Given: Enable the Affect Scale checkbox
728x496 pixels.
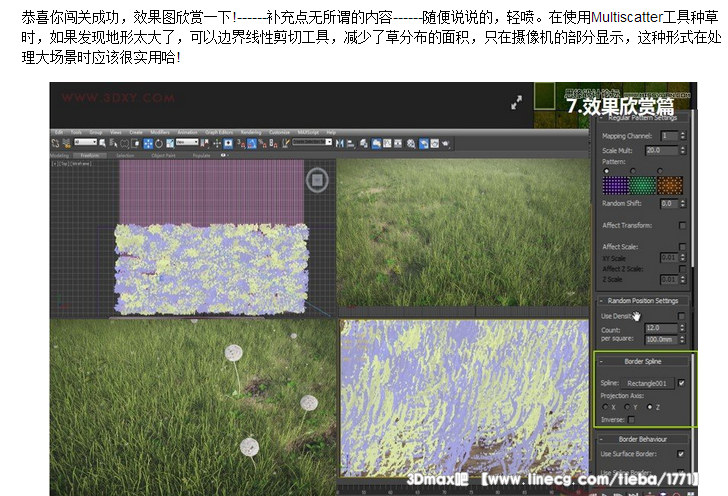Looking at the screenshot, I should pos(682,247).
